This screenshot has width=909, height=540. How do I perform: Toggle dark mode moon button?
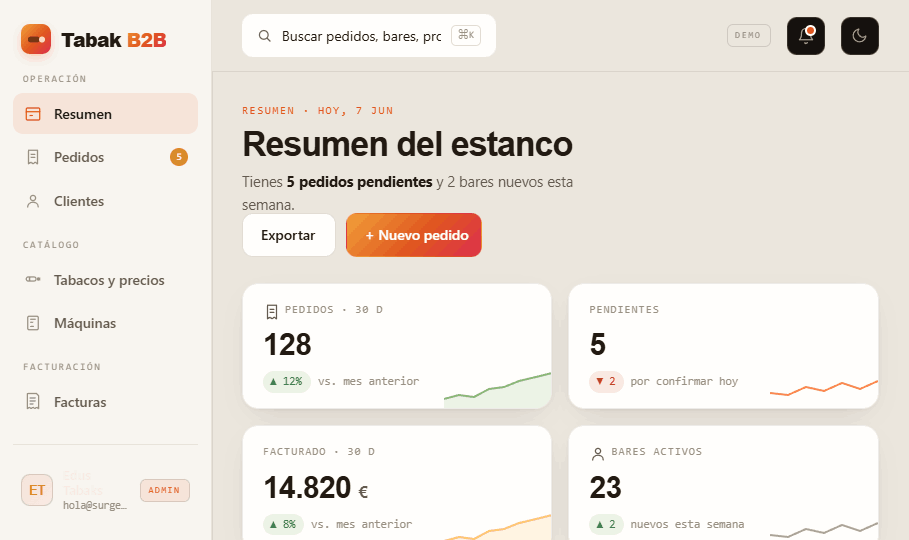pyautogui.click(x=860, y=36)
